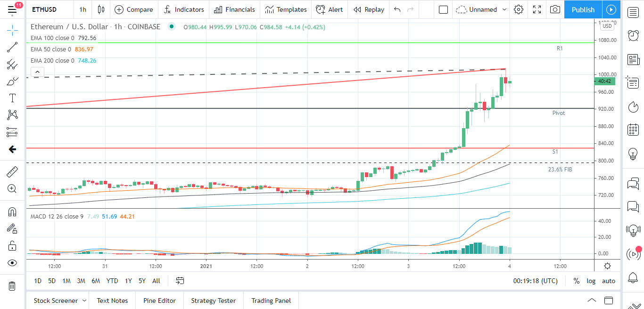Create a new Alert

pos(330,9)
